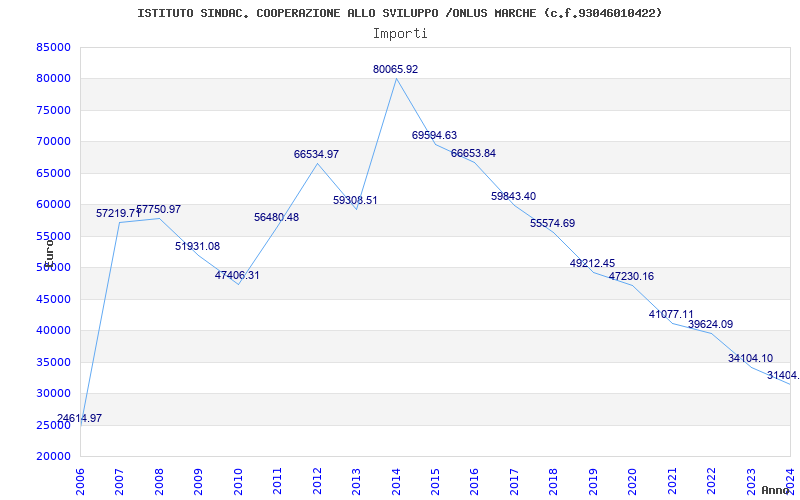The height and width of the screenshot is (500, 800).
Task: Click the x-axis year 2021
Action: (672, 481)
